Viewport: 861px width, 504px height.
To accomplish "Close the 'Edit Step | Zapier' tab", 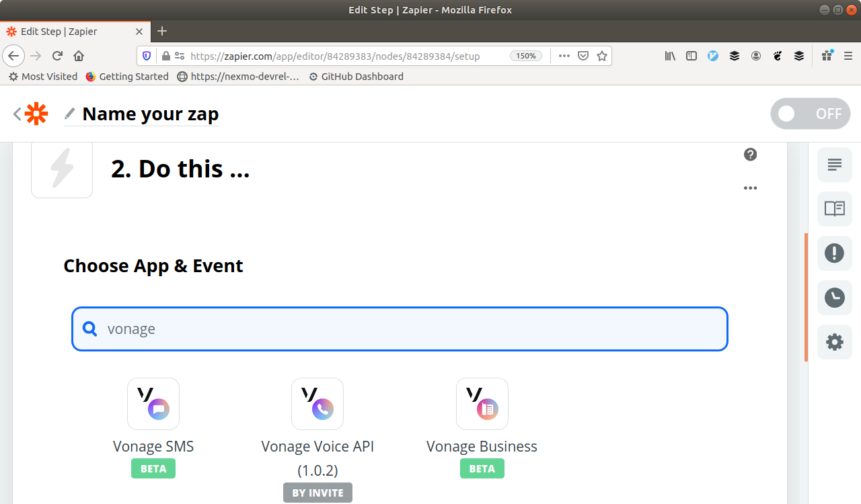I will tap(139, 32).
